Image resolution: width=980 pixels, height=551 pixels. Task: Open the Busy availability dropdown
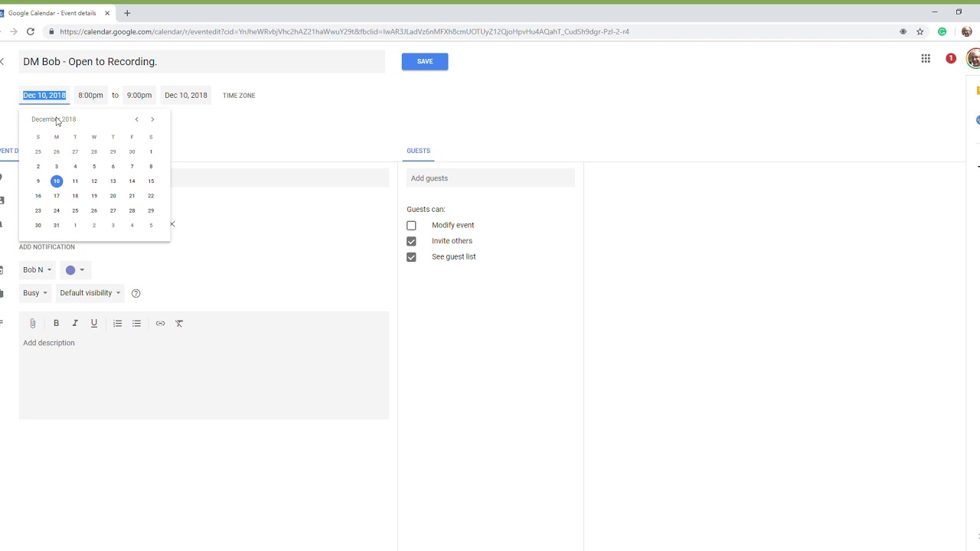coord(34,293)
